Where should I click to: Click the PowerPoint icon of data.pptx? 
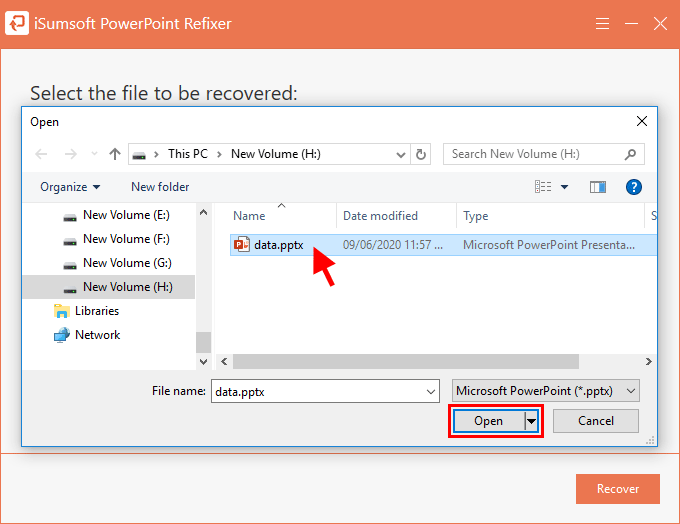point(242,245)
